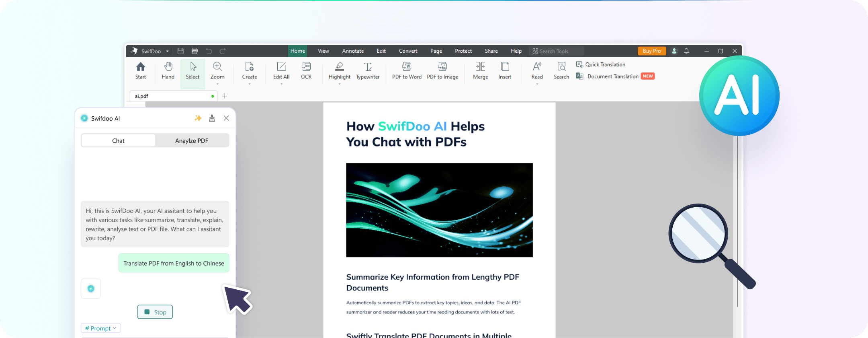Screen dimensions: 868x338
Task: Select the ai.pdf document tab
Action: tap(173, 96)
